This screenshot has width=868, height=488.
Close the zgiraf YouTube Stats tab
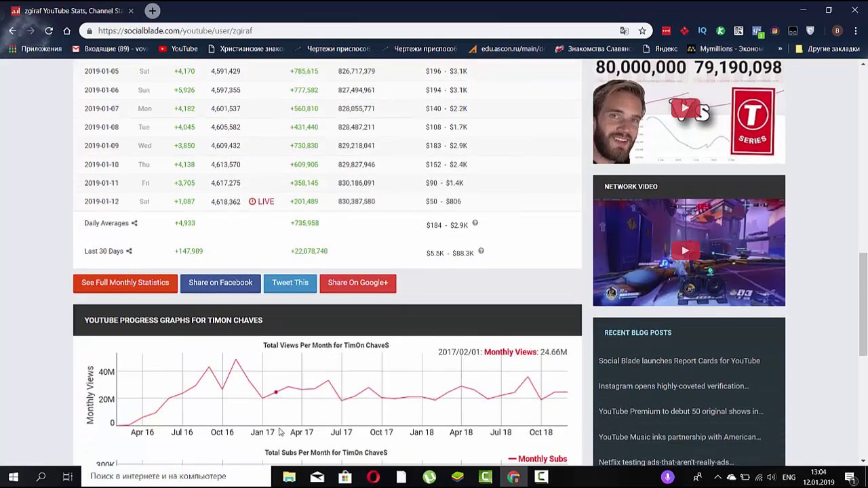coord(131,11)
